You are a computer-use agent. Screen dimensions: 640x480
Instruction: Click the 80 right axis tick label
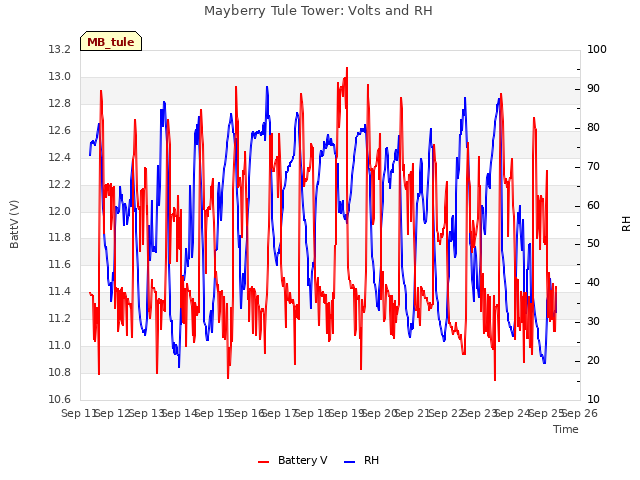point(593,128)
